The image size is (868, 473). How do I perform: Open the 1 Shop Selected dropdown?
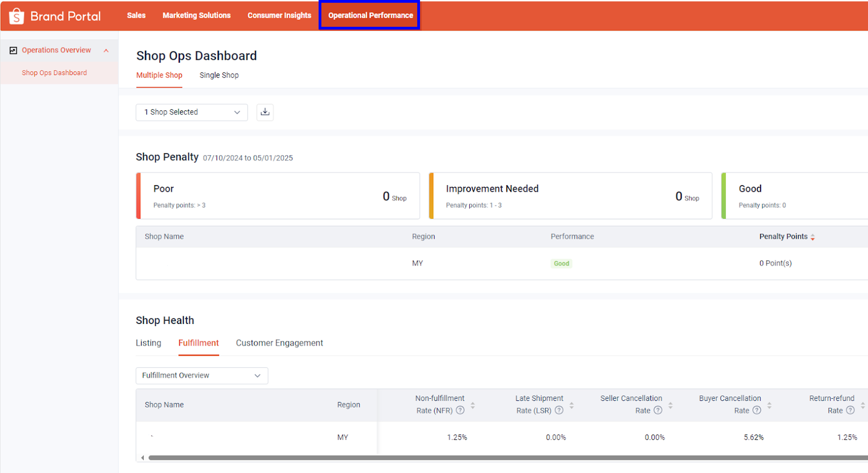[191, 112]
